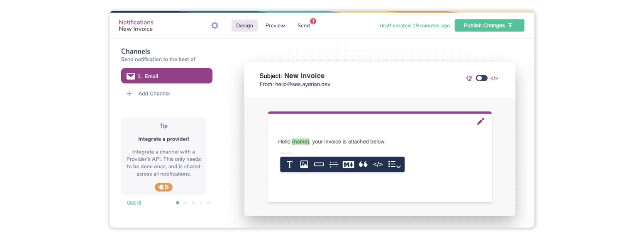Viewport: 644px width, 238px height.
Task: Click 'draft created 19 minutes ago' status
Action: [415, 25]
